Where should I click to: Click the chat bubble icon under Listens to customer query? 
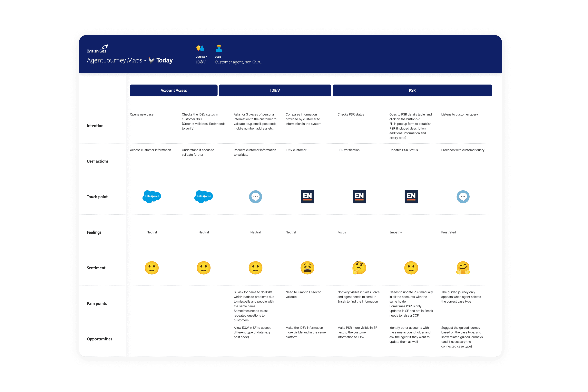[x=463, y=197]
